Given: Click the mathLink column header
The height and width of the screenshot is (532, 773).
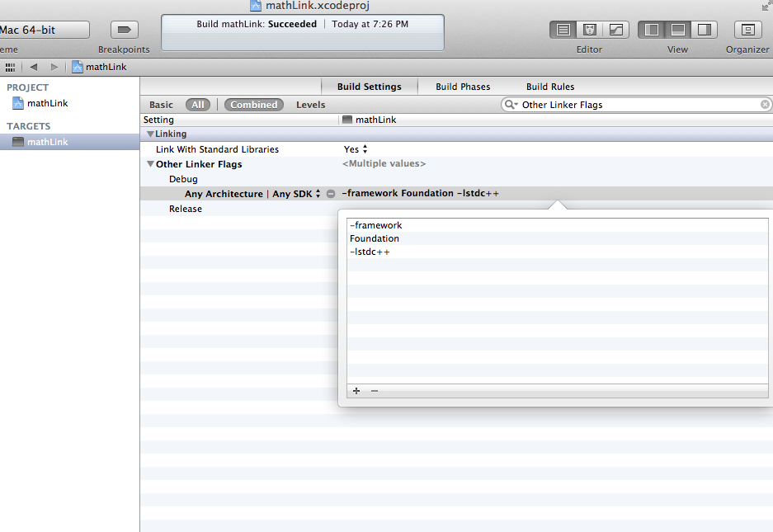Looking at the screenshot, I should coord(556,120).
